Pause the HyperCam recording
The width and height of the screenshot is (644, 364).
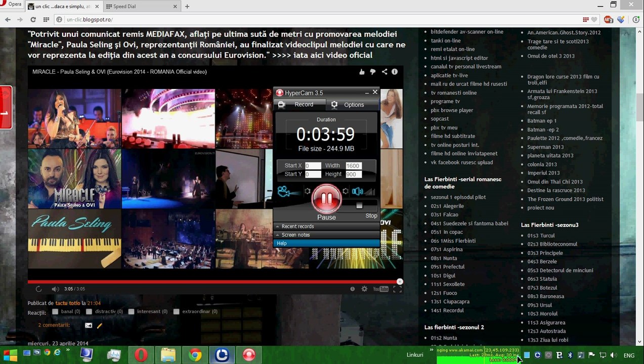326,199
